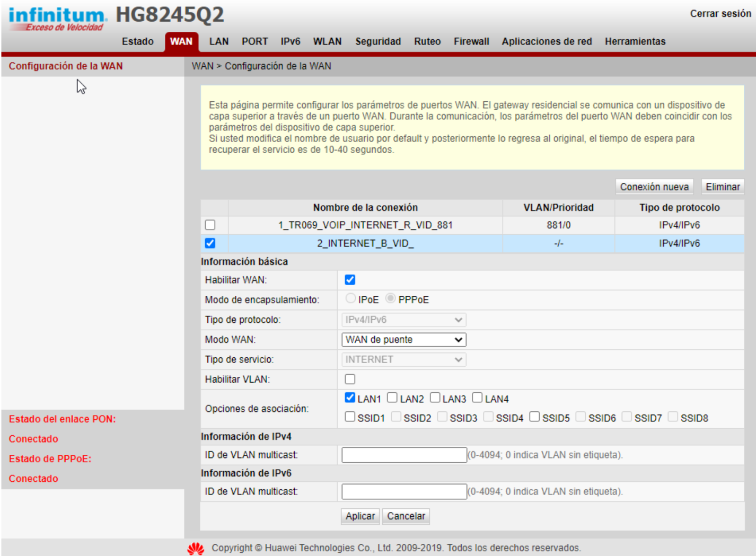
Task: Open the Tipo de servicio dropdown
Action: click(x=403, y=359)
